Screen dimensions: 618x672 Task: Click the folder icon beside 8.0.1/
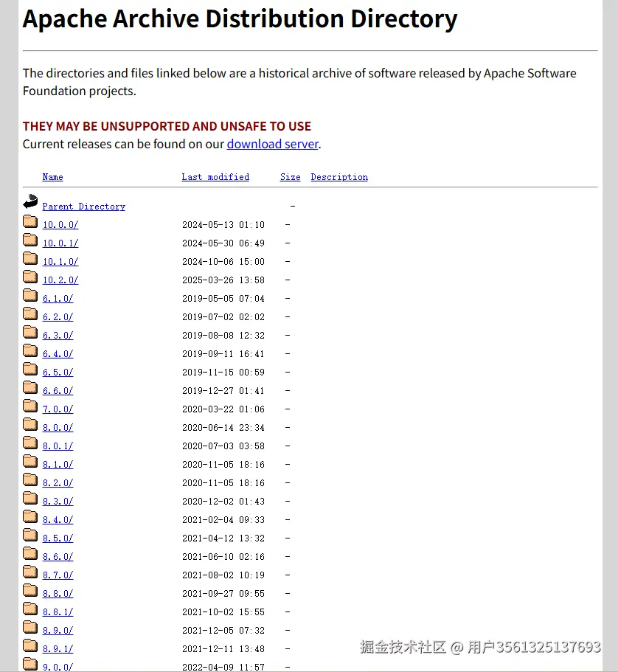(x=30, y=443)
